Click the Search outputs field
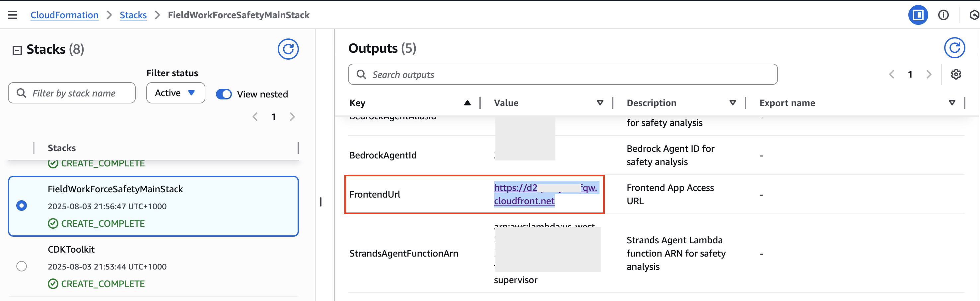Viewport: 980px width, 301px height. [x=563, y=75]
